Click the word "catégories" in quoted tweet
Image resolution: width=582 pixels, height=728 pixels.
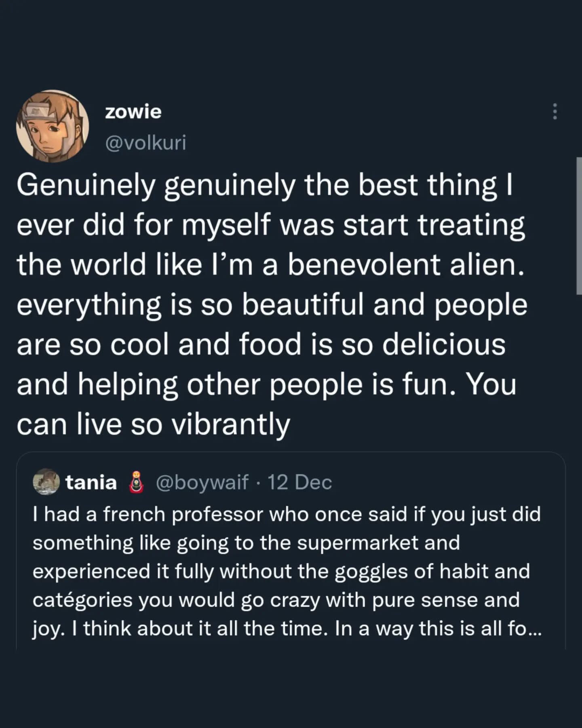point(82,600)
